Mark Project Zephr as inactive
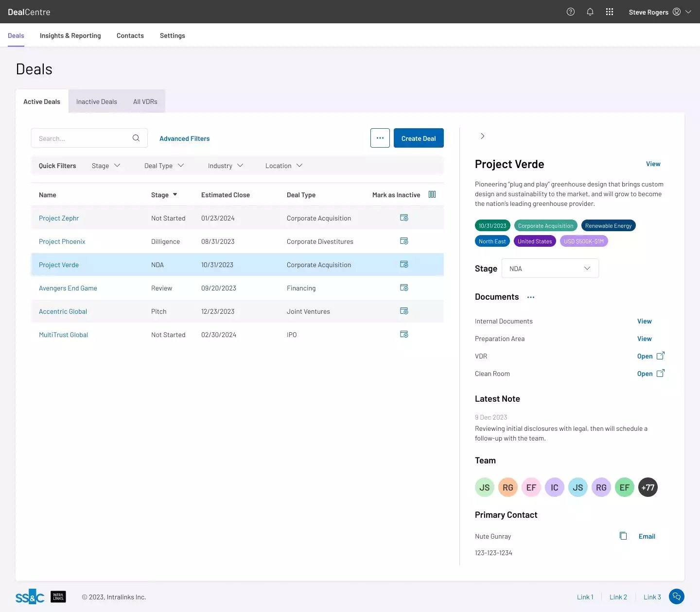700x612 pixels. click(x=404, y=218)
